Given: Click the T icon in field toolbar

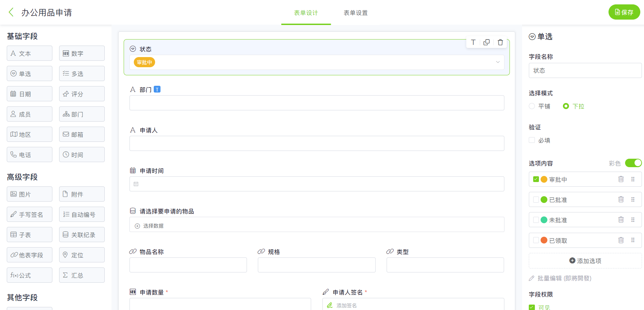Looking at the screenshot, I should [x=473, y=42].
